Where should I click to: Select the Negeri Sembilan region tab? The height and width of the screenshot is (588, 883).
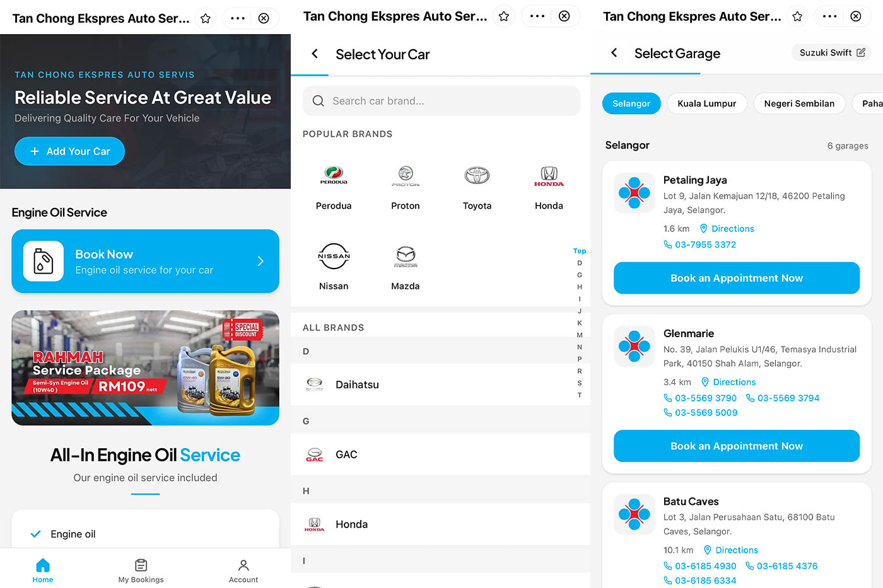click(x=799, y=103)
